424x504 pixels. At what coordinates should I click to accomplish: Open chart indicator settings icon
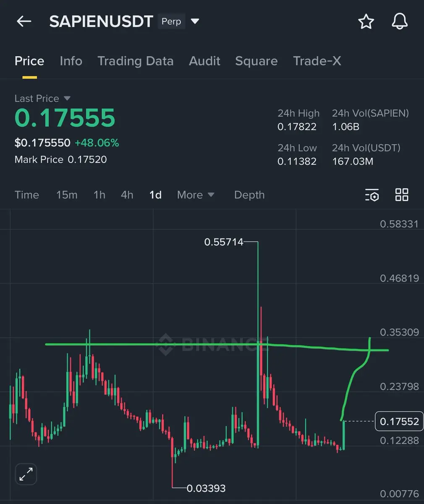point(372,195)
